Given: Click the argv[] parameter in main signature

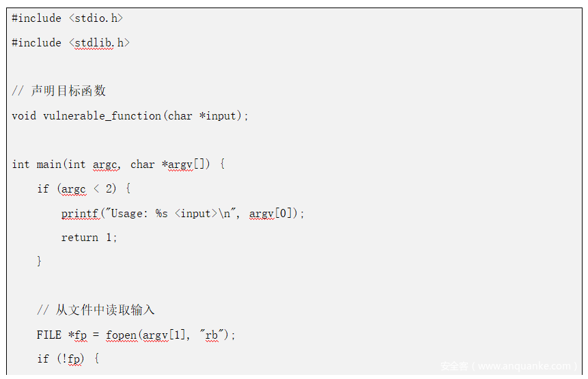Looking at the screenshot, I should click(184, 165).
